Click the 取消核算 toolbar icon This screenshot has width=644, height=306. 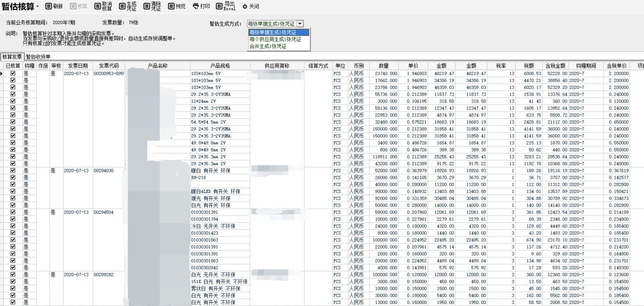click(x=98, y=6)
